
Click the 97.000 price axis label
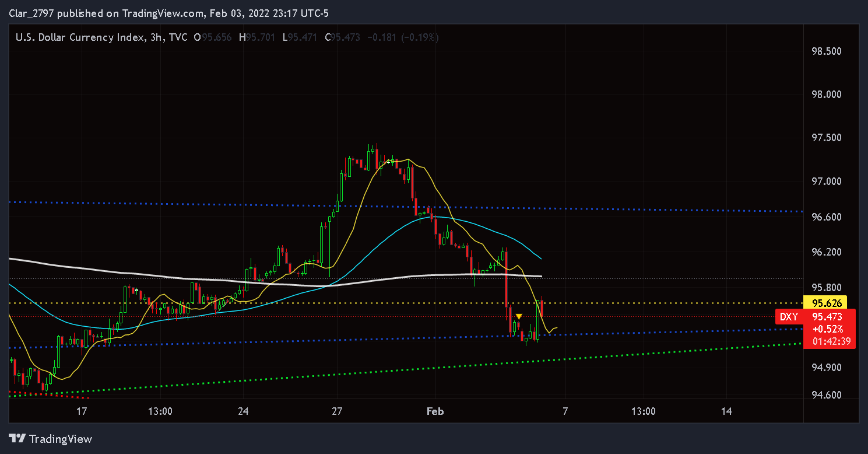pos(826,181)
